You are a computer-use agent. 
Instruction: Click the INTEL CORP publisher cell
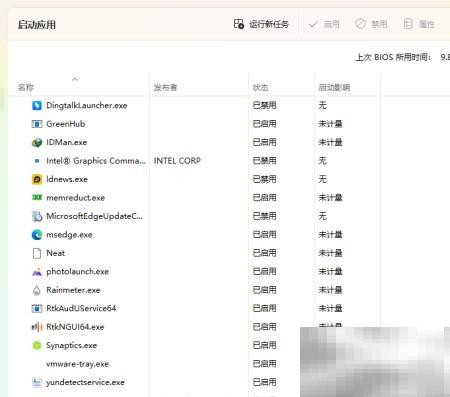[177, 161]
